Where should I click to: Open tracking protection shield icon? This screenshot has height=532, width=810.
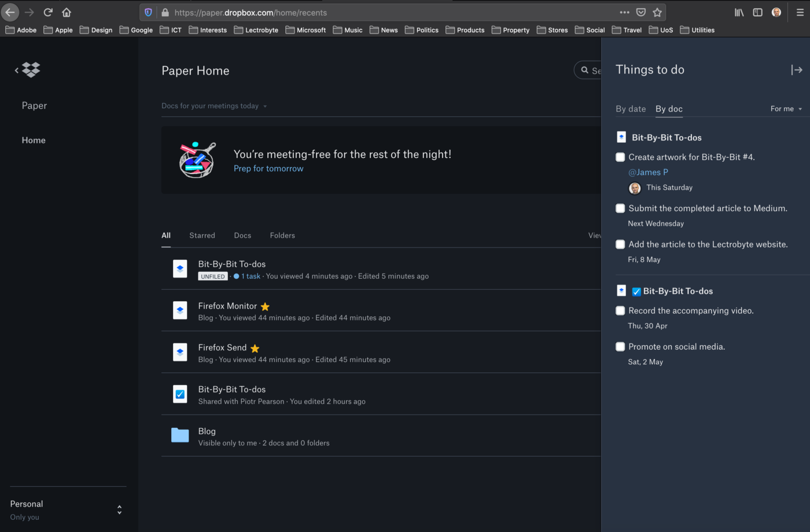[x=148, y=12]
